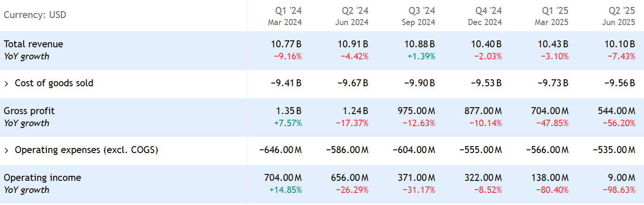The image size is (644, 205).
Task: Select the Operating income row label
Action: [x=42, y=178]
